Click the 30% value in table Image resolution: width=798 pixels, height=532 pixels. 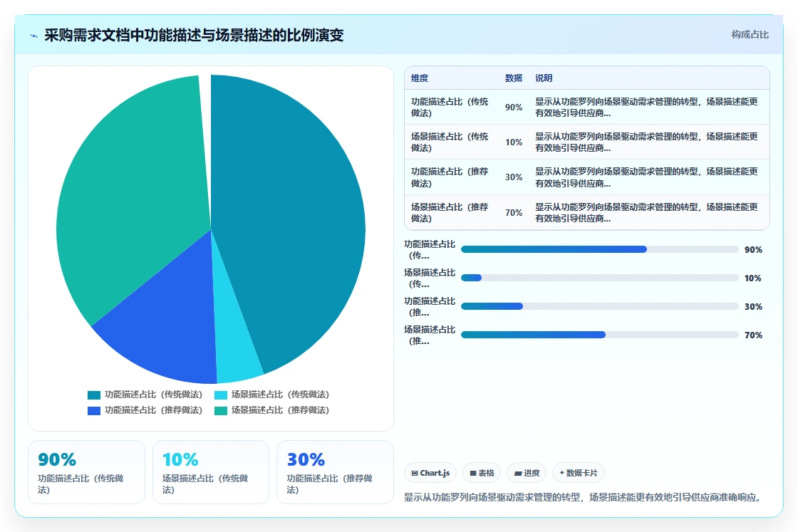coord(514,177)
